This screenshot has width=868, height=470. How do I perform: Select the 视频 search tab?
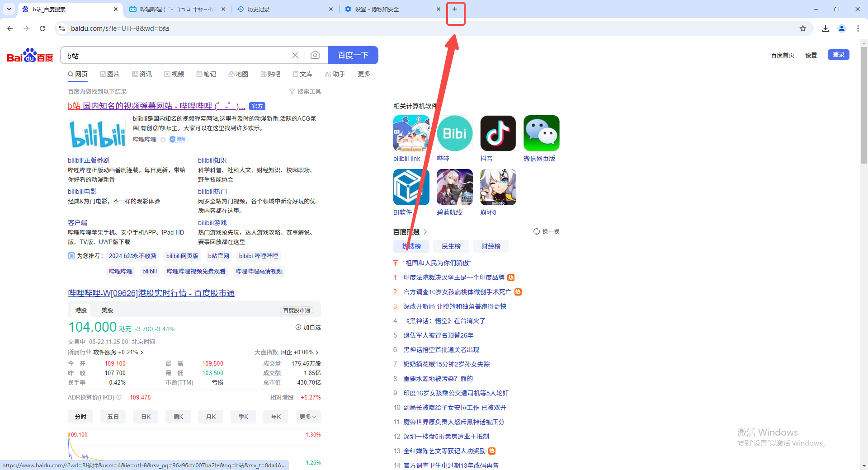coord(174,74)
